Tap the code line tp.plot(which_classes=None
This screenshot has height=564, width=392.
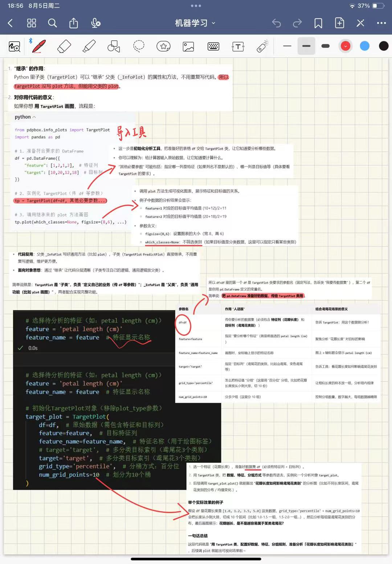(x=70, y=222)
